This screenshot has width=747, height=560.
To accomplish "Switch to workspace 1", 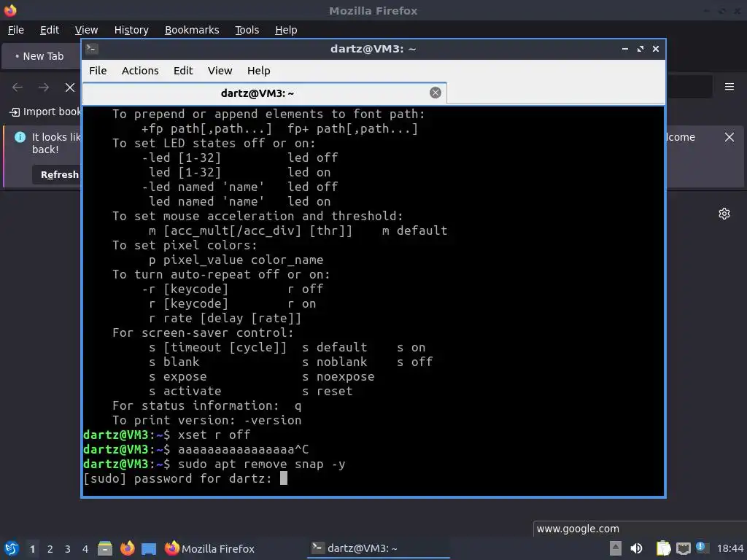I will point(32,549).
